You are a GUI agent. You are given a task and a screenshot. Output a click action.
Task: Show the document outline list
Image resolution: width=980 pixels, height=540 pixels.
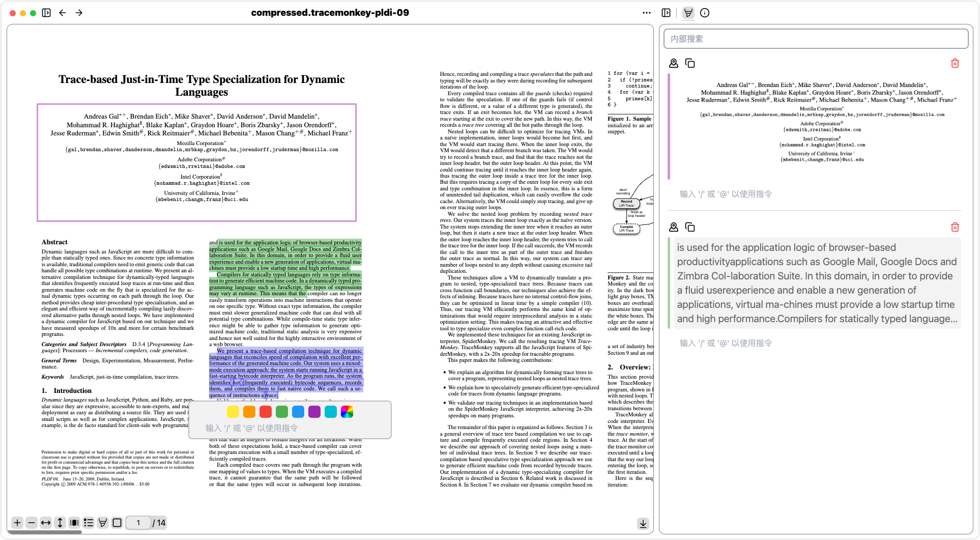click(89, 523)
